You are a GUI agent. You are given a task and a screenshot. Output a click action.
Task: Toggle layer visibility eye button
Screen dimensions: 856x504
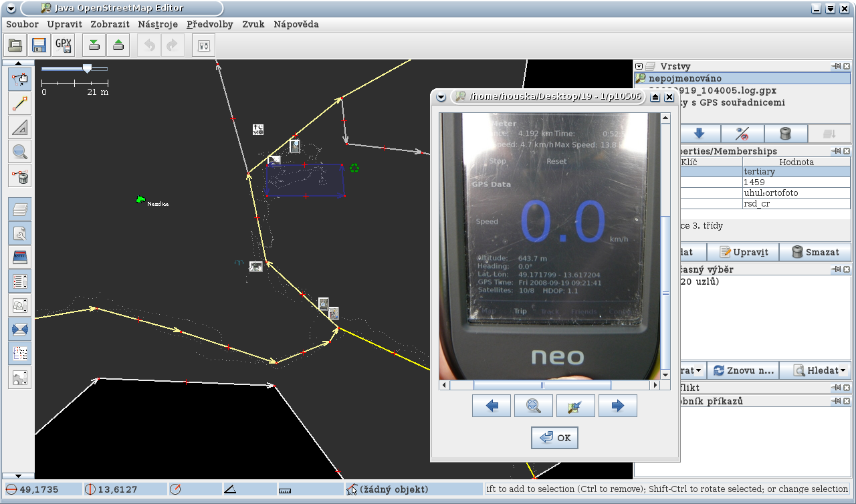pos(742,133)
